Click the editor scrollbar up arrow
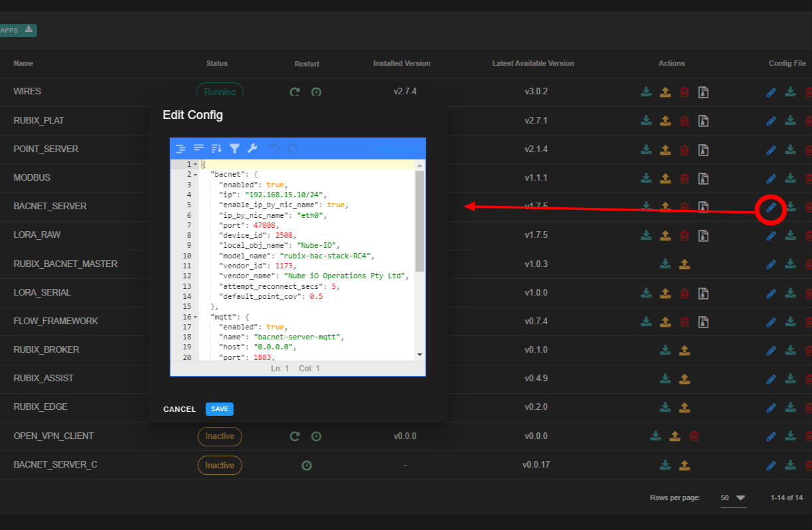 pos(420,164)
